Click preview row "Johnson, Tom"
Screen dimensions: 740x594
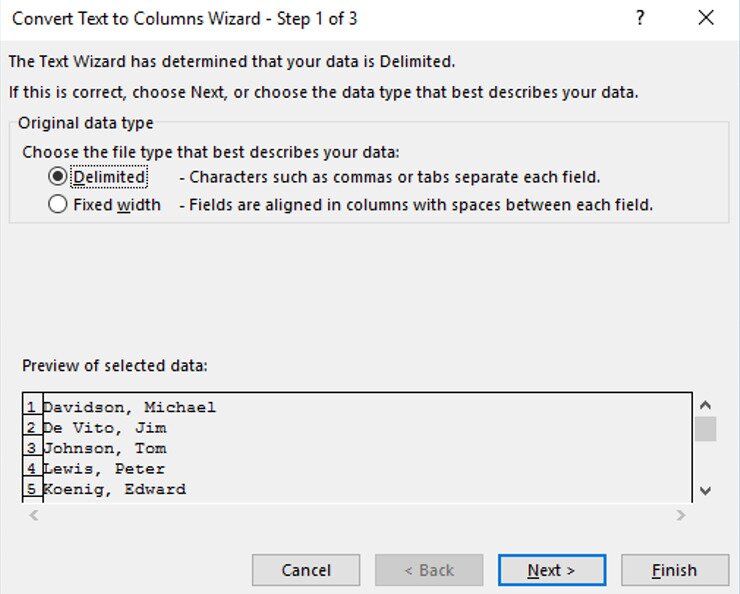105,448
